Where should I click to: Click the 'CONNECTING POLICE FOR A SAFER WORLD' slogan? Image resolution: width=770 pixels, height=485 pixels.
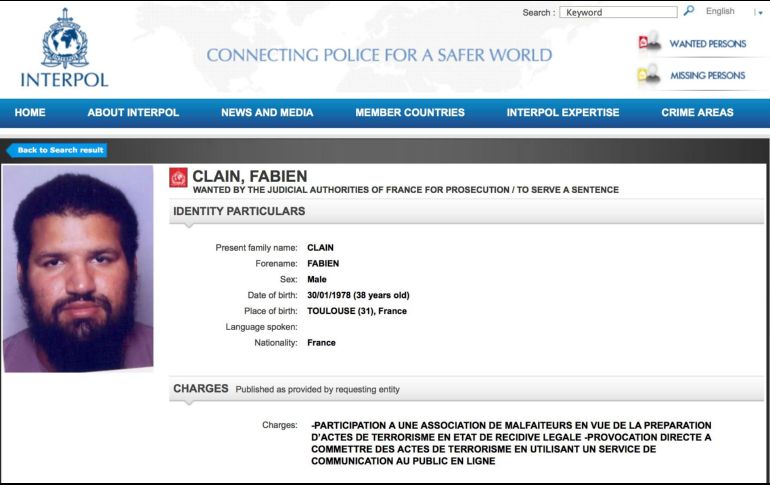(379, 55)
